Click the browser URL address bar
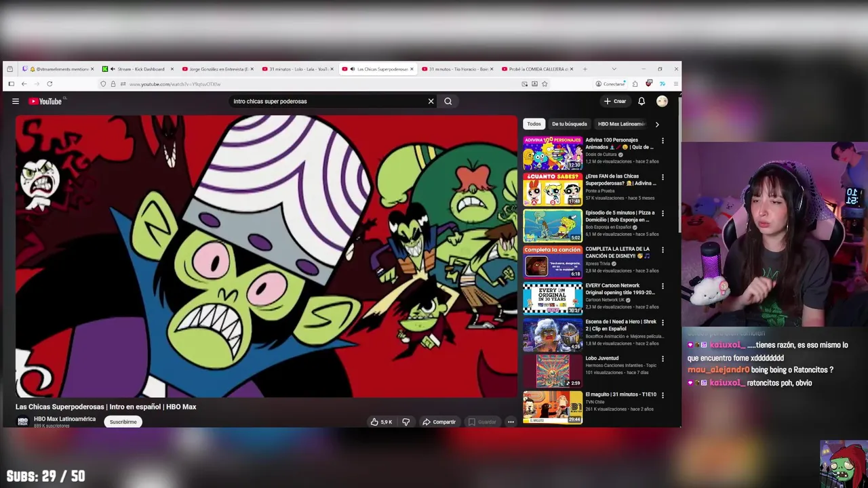 tap(319, 84)
